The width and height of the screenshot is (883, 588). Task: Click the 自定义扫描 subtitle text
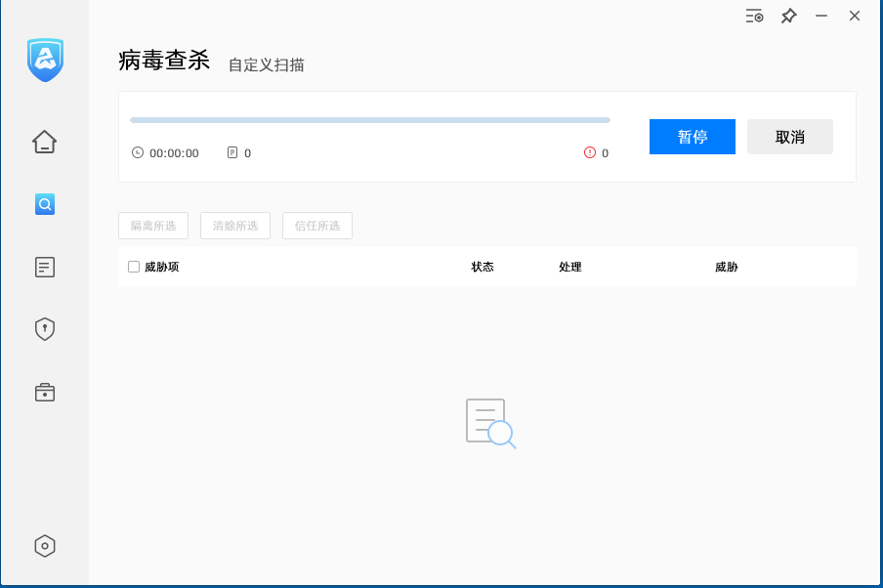(267, 64)
